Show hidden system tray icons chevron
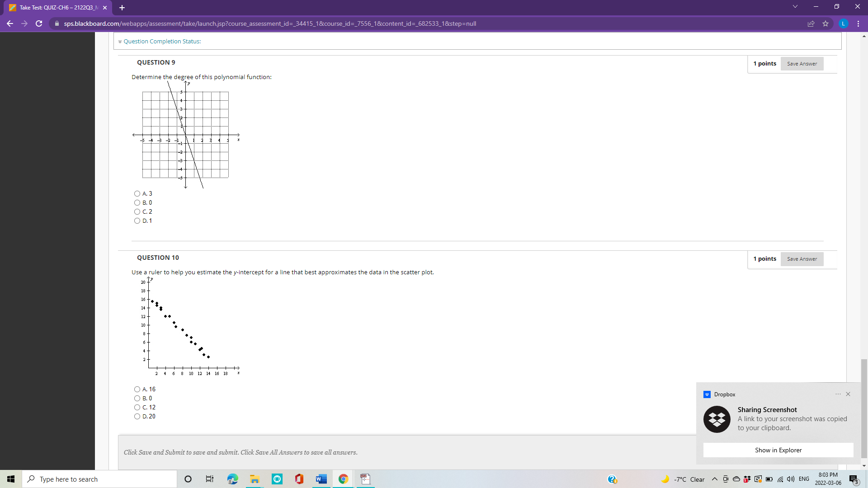The width and height of the screenshot is (868, 488). 714,479
